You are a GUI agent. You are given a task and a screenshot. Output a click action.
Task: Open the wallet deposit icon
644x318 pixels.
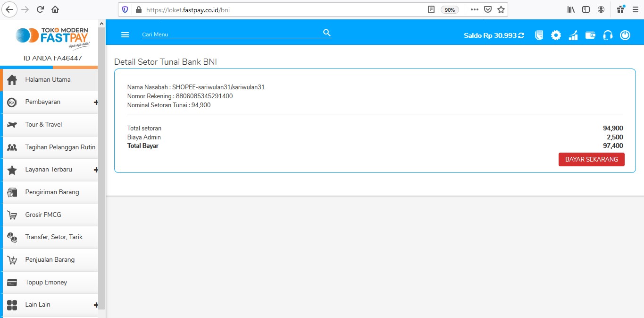(590, 35)
